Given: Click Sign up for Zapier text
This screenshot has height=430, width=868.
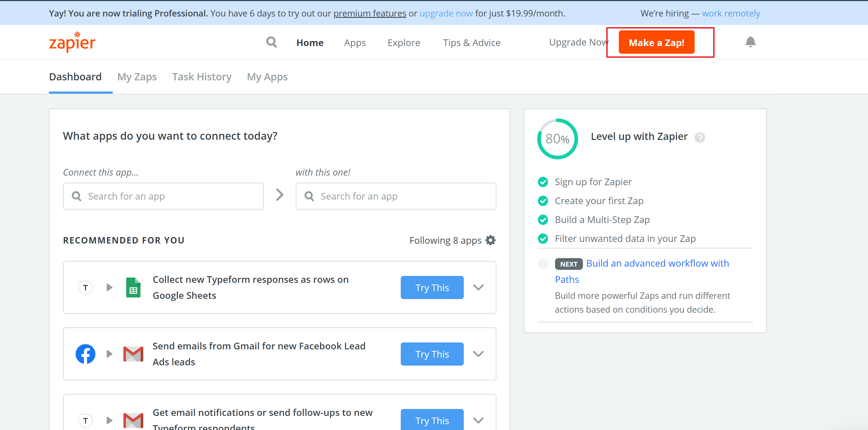Looking at the screenshot, I should (593, 182).
